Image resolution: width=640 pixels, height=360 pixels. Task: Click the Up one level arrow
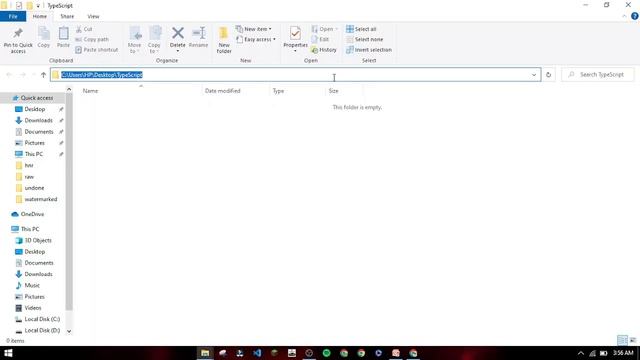point(43,75)
